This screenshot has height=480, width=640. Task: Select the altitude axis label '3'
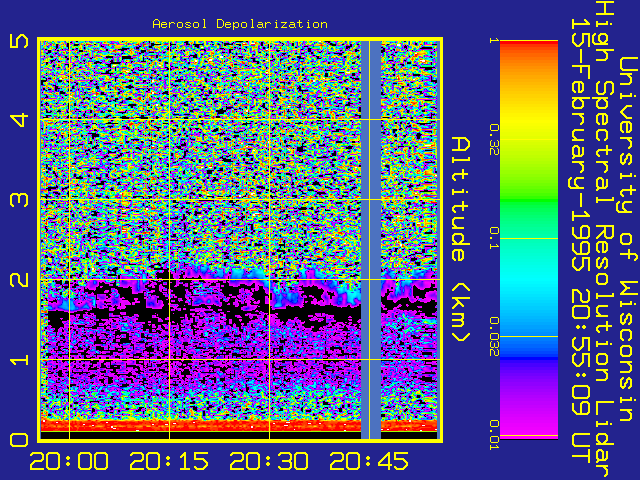19,200
